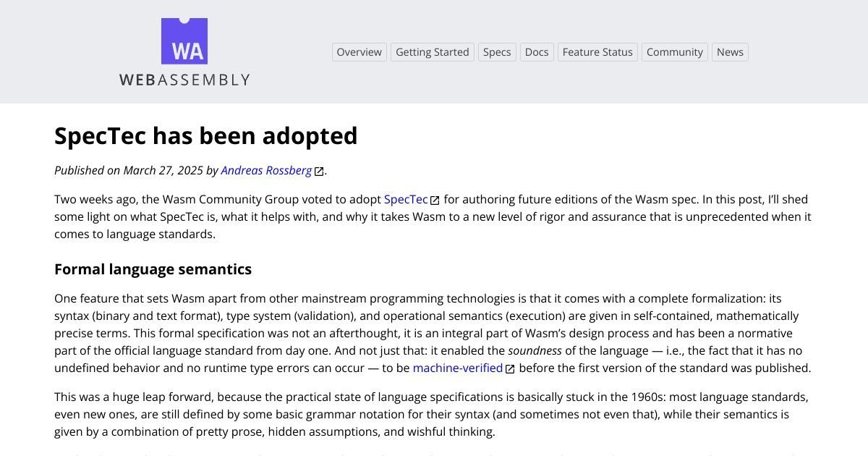
Task: Click the machine-verified link
Action: tap(457, 368)
